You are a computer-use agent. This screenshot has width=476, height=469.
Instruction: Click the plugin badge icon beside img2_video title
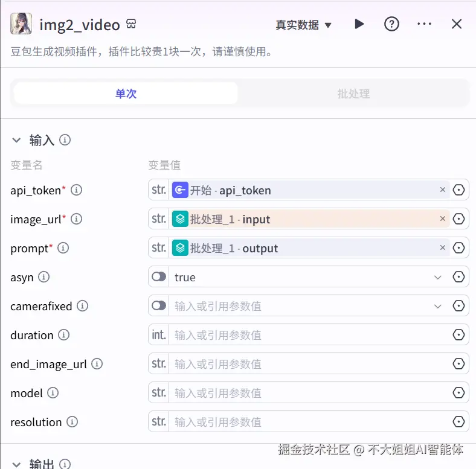131,24
